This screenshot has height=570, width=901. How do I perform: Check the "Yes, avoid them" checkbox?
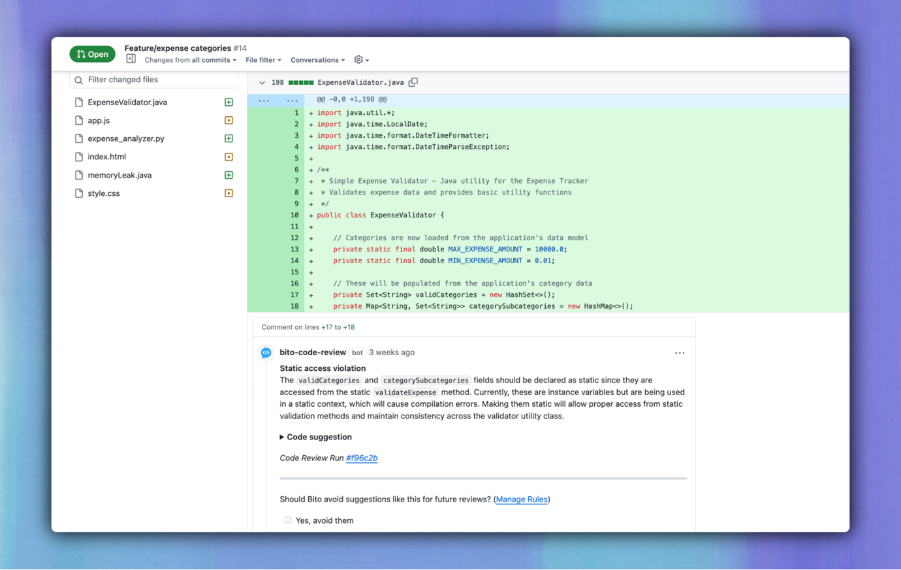click(288, 520)
